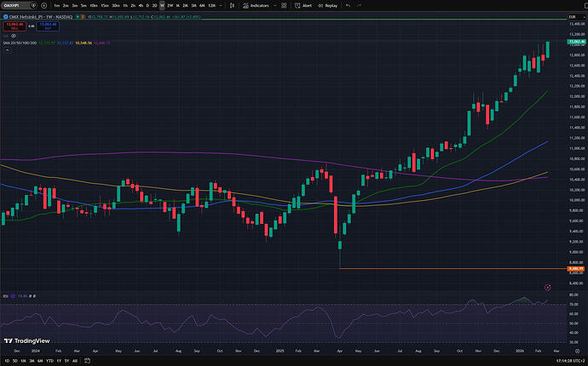Select the 1m timeframe

pyautogui.click(x=57, y=6)
